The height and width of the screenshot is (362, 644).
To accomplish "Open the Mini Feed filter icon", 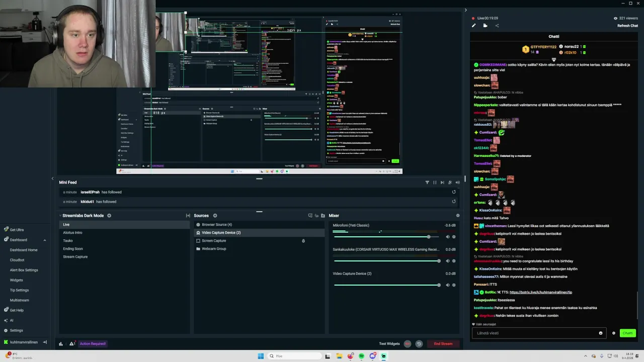I will point(427,183).
